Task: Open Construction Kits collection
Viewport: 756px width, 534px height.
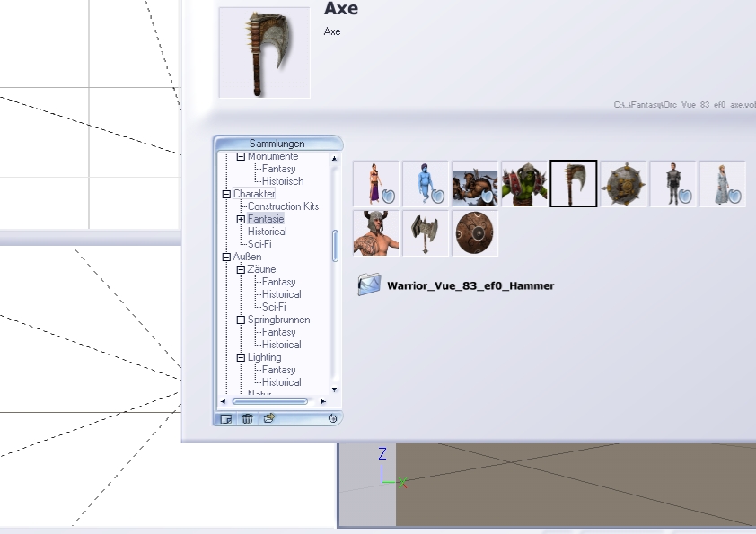Action: click(x=283, y=206)
